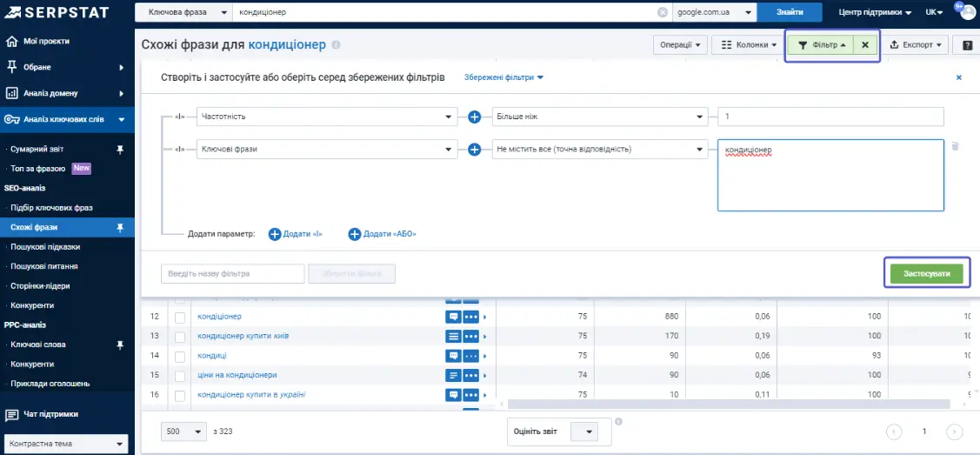Unpin Схожі фрази in sidebar

click(121, 228)
